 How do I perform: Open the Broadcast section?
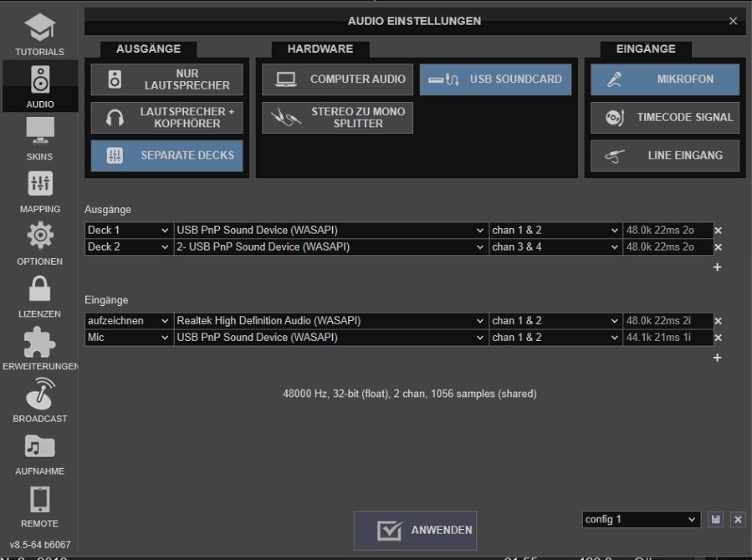coord(40,401)
